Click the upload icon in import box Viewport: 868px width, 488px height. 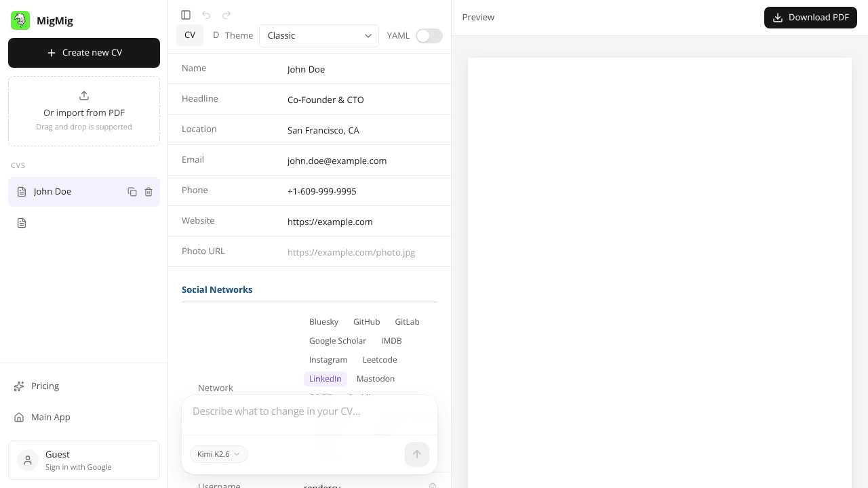pos(84,96)
